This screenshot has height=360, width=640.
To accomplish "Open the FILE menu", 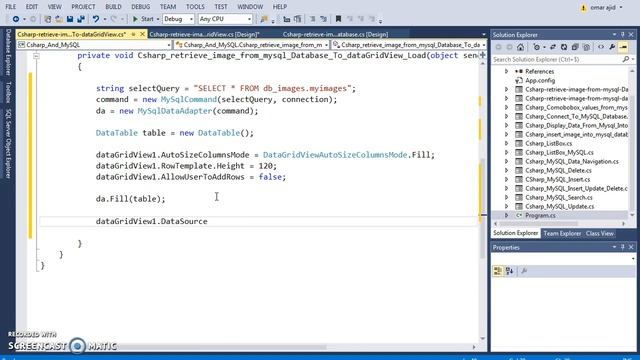I will tap(11, 7).
